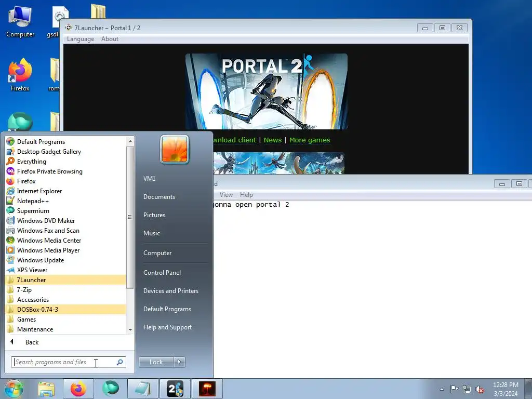Open Supermium browser in the Start menu
The height and width of the screenshot is (399, 532).
coord(66,211)
